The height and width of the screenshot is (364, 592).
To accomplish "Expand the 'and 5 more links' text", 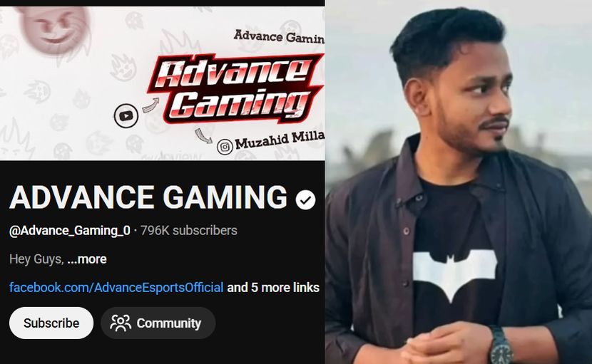I will [x=273, y=288].
